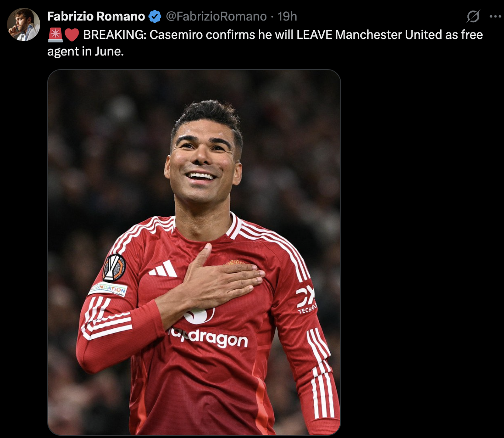Image resolution: width=504 pixels, height=438 pixels.
Task: Open the three-dot more options menu
Action: click(495, 17)
